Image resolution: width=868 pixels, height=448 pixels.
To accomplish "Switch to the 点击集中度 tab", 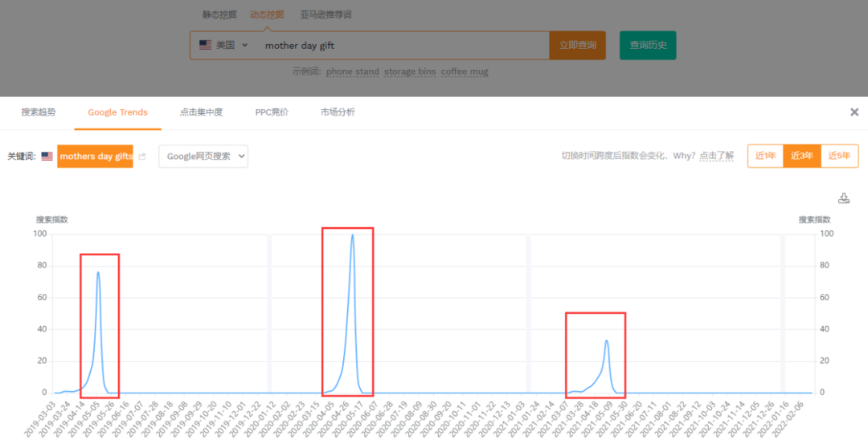I will click(201, 112).
